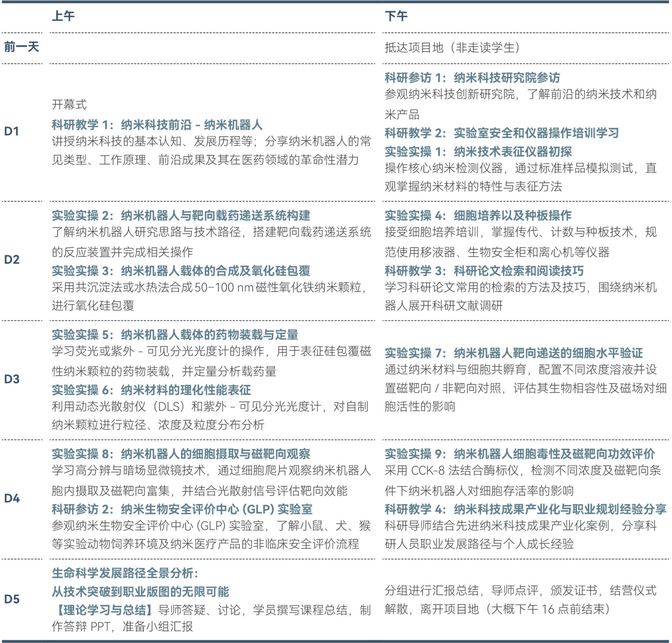Click the D5 row label
This screenshot has height=643, width=672.
(12, 599)
